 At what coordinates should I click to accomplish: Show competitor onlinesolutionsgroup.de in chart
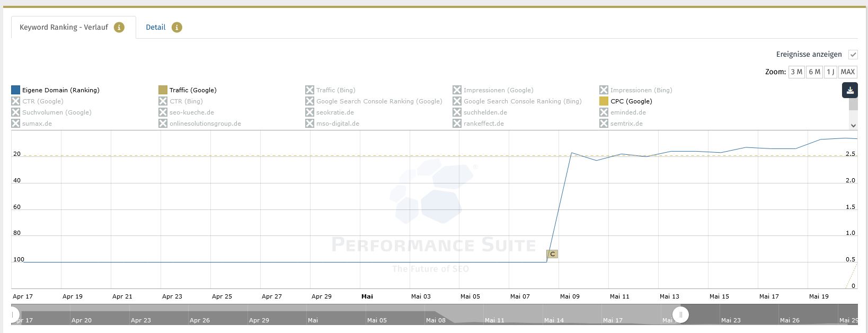(200, 124)
